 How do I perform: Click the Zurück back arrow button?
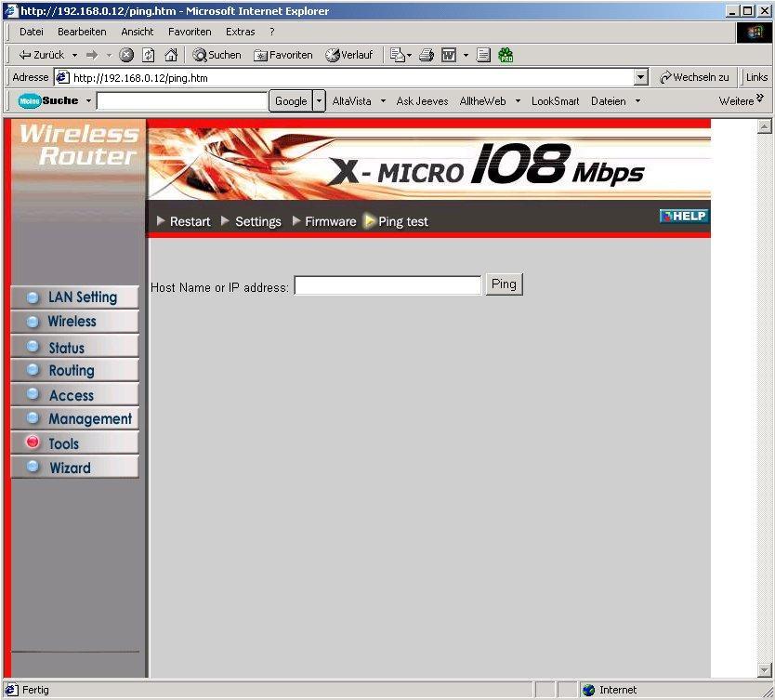pos(41,55)
